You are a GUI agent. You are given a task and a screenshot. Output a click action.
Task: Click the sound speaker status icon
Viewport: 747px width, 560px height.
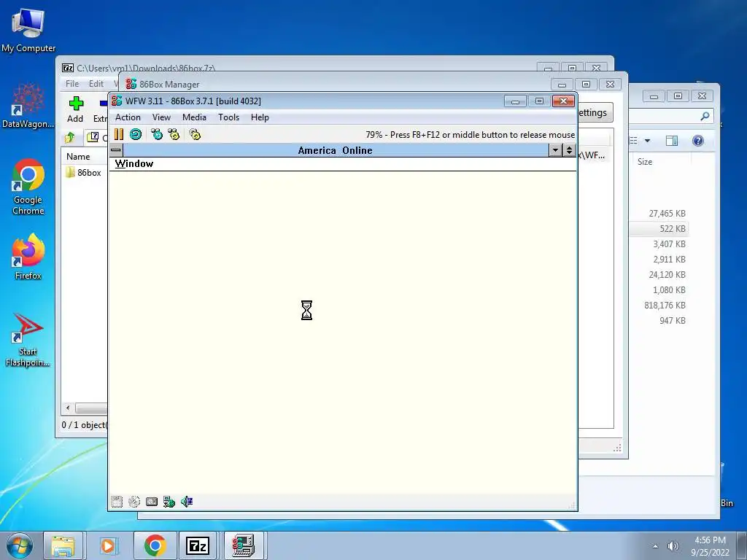(187, 502)
